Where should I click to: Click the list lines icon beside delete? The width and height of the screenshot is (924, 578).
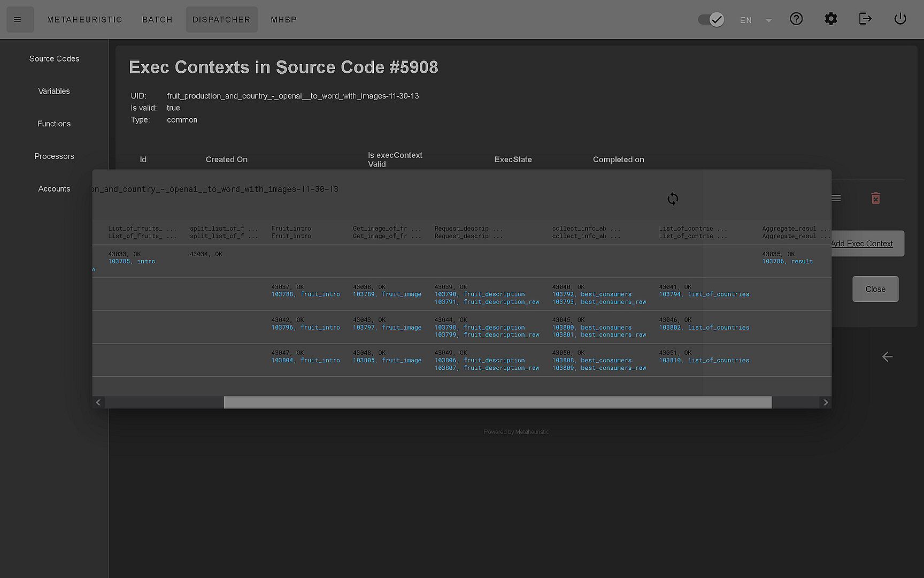tap(836, 199)
